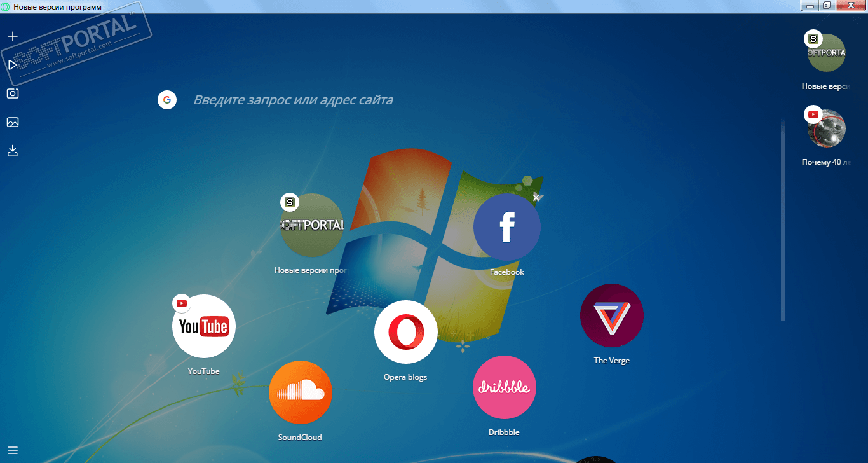Switch to the Softportal tab bubble
868x463 pixels.
point(827,53)
